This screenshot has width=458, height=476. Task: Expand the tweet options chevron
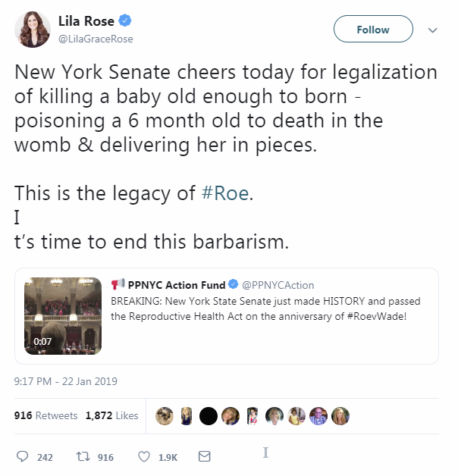coord(433,30)
